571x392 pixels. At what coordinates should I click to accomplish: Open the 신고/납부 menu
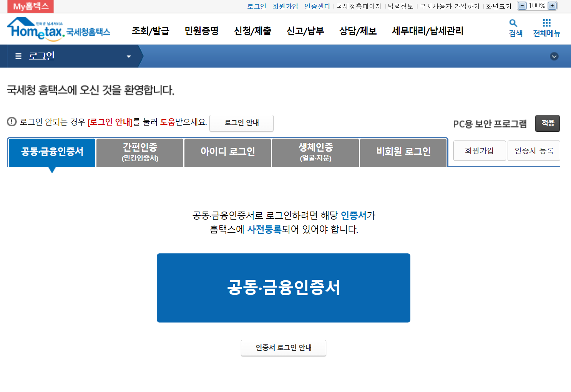tap(305, 31)
